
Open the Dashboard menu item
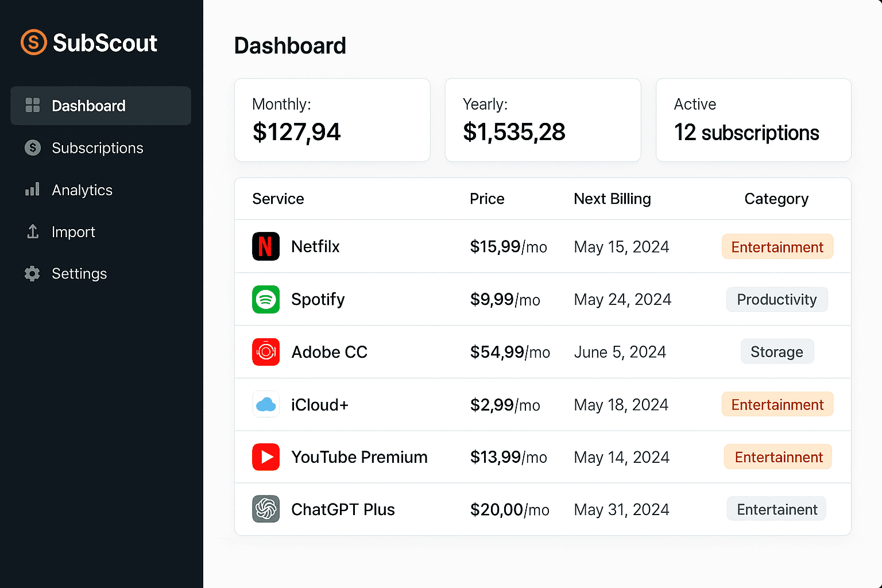89,106
